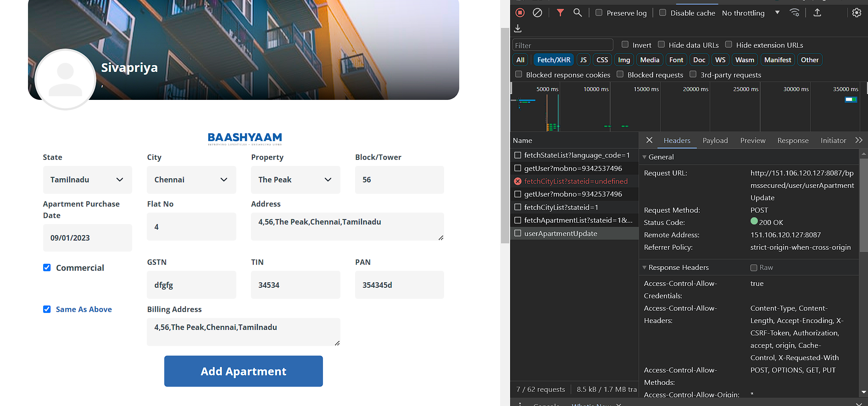Switch to the Response tab
The width and height of the screenshot is (868, 406).
pos(792,140)
